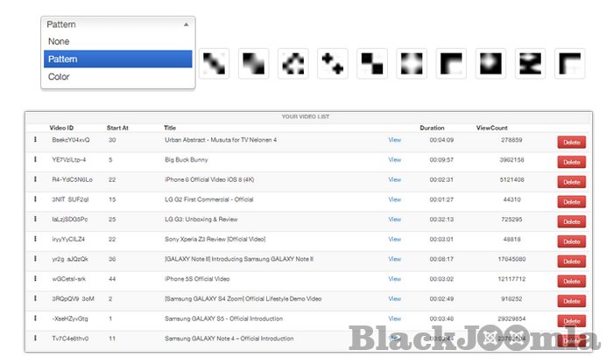This screenshot has height=364, width=613.
Task: Choose the two-square checker pattern thumbnail
Action: pyautogui.click(x=373, y=63)
